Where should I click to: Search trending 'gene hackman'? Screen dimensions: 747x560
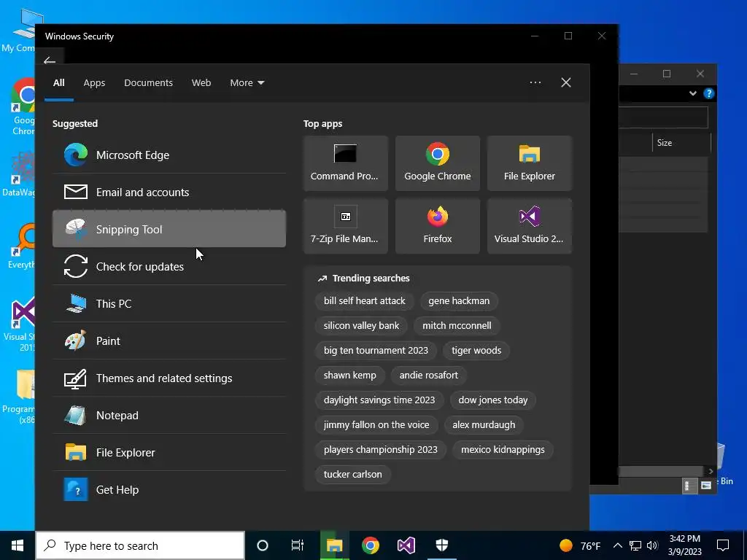click(x=459, y=301)
